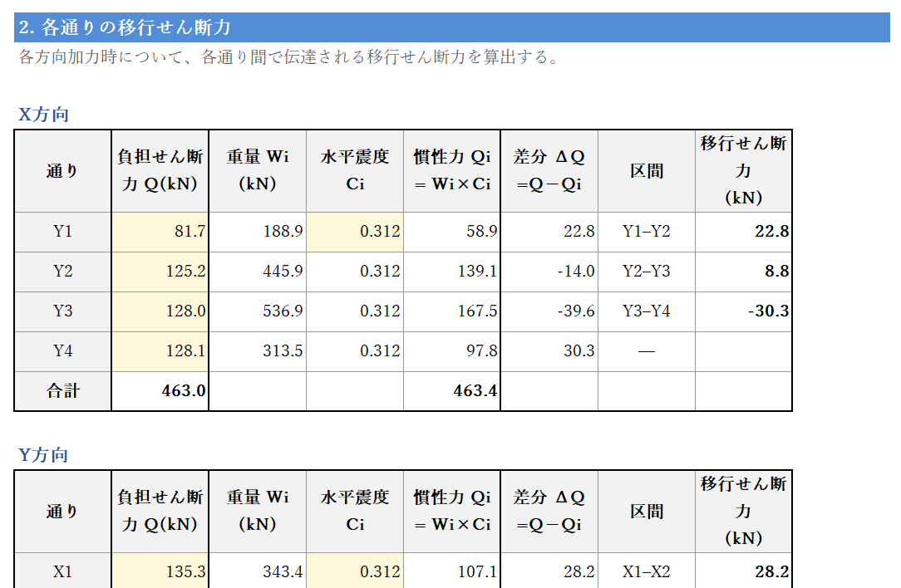Screen dimensions: 901x588
Task: Click the 重量 Wi header in X方向 table
Action: point(258,170)
